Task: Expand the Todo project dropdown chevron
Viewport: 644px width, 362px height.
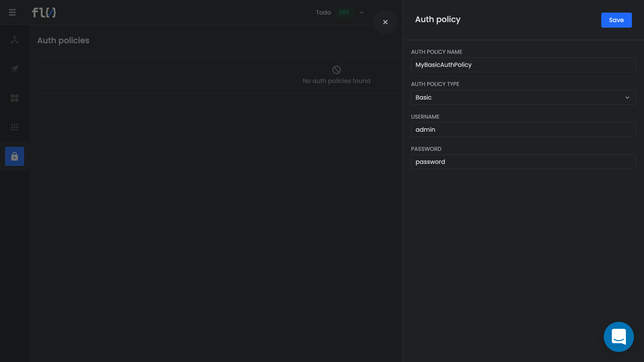Action: point(361,13)
